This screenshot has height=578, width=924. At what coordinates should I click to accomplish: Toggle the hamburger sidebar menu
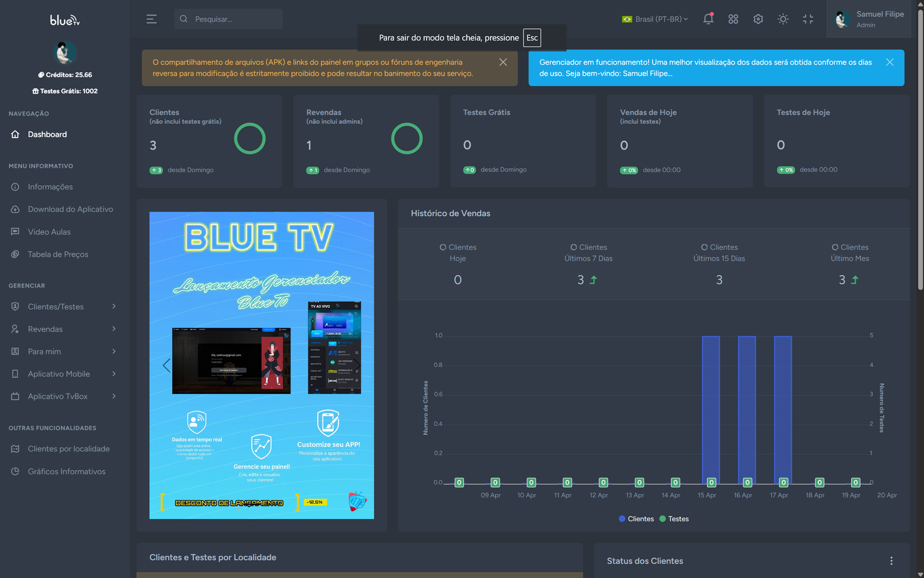click(x=151, y=19)
